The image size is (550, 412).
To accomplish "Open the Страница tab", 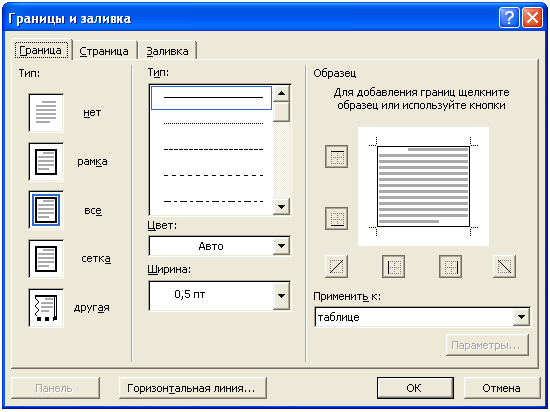I will 104,51.
